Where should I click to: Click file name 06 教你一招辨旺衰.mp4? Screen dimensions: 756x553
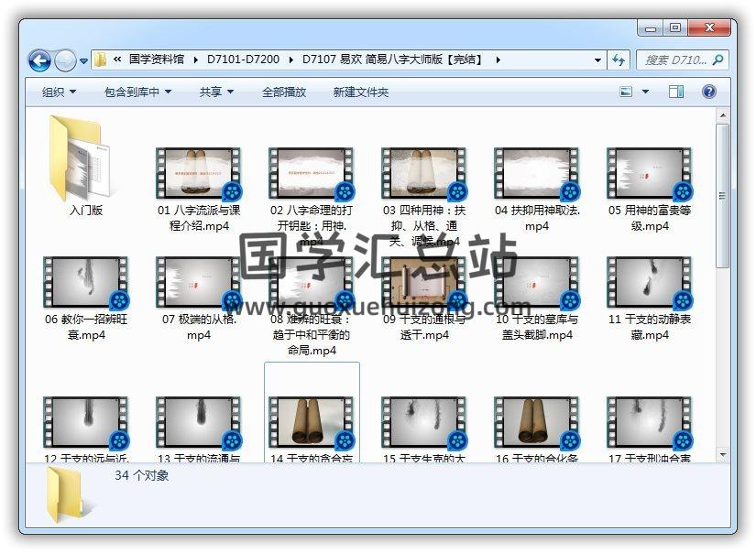(86, 327)
